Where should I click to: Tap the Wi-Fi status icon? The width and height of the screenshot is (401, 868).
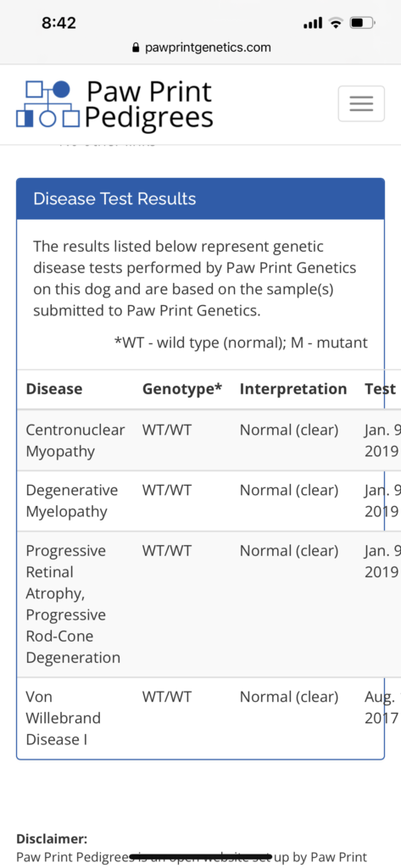coord(335,23)
